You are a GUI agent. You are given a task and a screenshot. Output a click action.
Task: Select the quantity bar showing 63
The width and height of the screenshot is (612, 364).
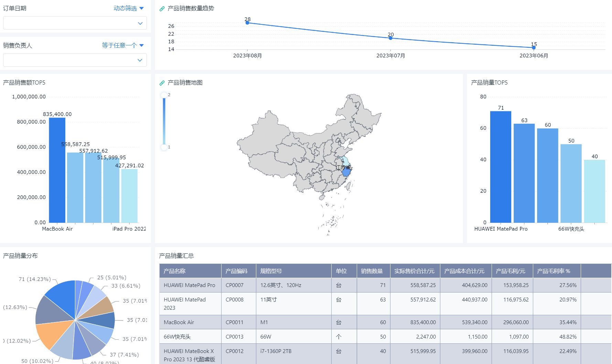pyautogui.click(x=524, y=173)
